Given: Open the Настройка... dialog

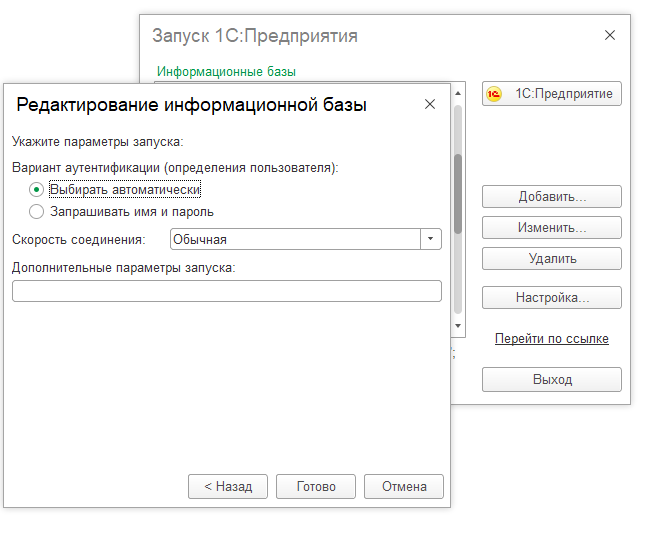Looking at the screenshot, I should 552,297.
